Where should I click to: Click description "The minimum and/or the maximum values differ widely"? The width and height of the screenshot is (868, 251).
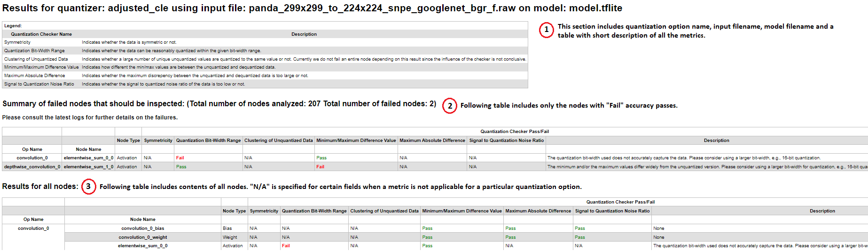coord(707,167)
